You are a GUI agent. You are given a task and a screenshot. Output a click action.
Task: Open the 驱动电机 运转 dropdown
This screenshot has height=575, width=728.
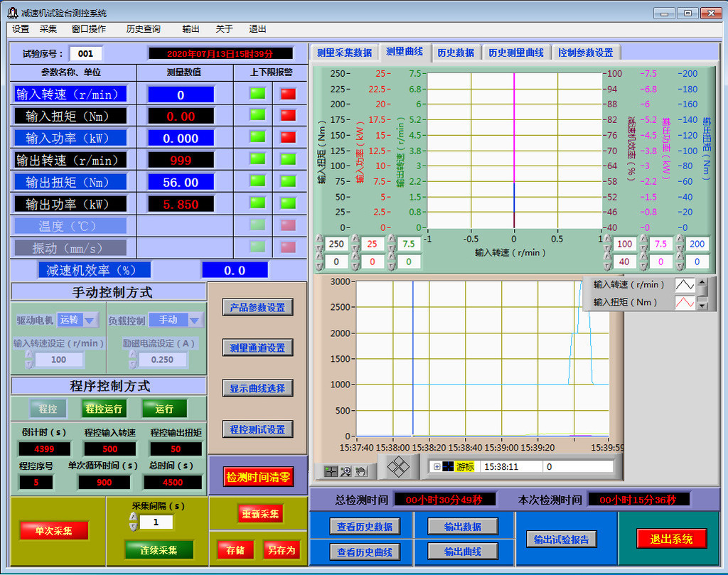90,320
